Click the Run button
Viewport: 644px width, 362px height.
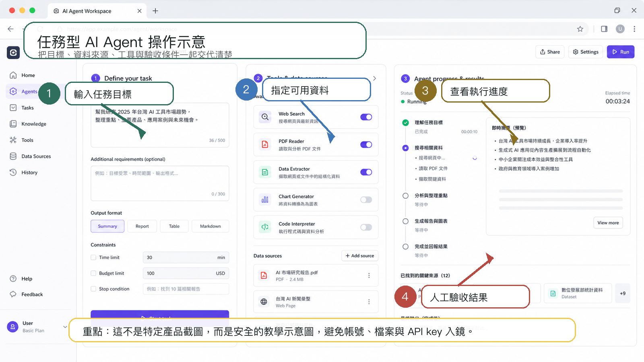[621, 52]
